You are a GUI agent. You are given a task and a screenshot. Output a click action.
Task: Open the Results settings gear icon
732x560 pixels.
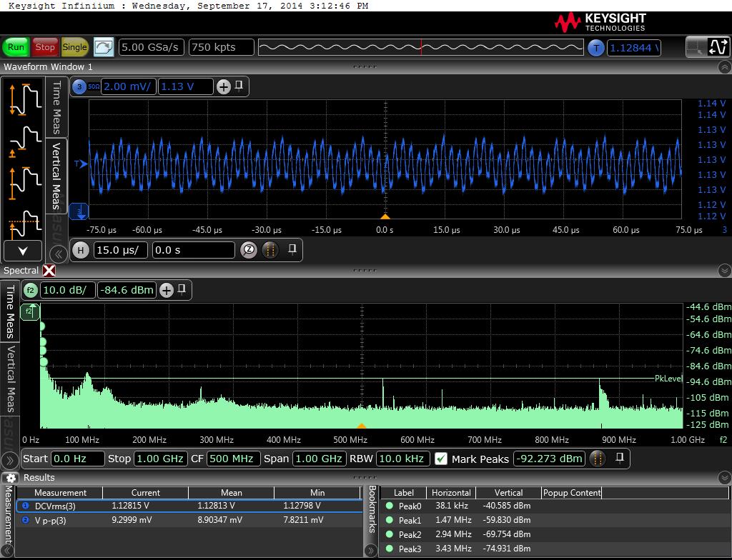point(10,478)
